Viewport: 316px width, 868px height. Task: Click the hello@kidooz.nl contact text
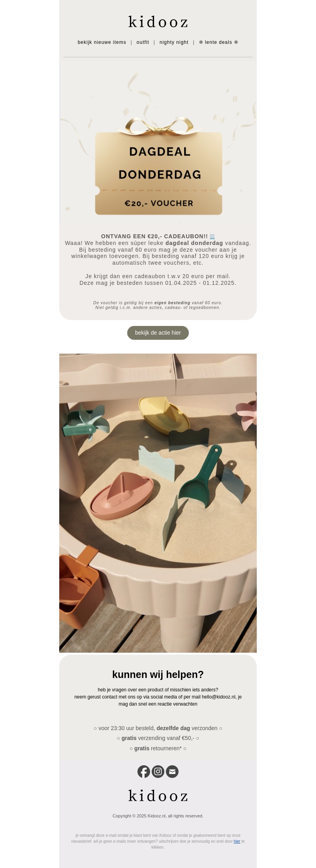[218, 697]
